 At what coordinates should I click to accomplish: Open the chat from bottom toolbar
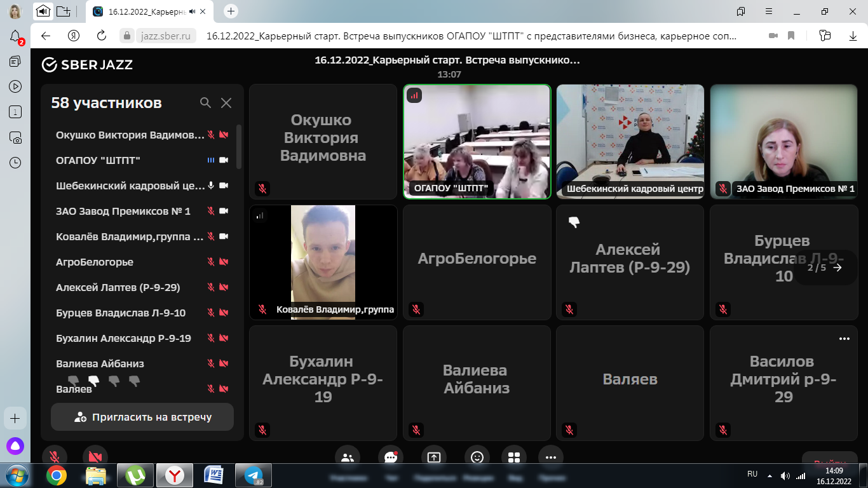(390, 457)
